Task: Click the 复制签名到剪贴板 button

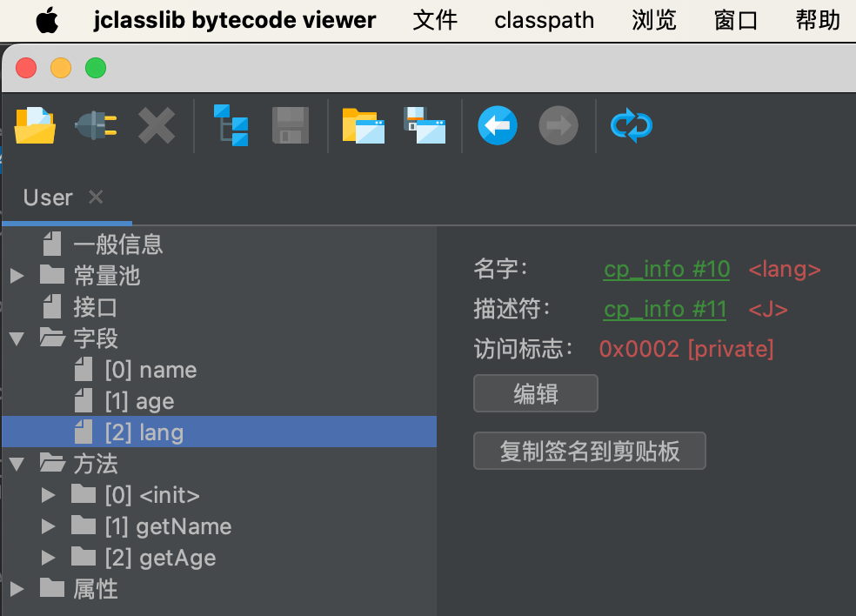Action: (590, 452)
